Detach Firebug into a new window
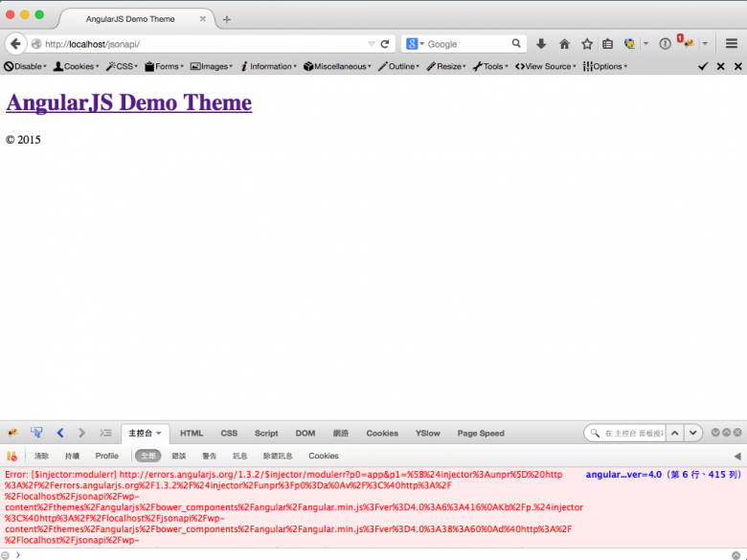Image resolution: width=747 pixels, height=560 pixels. (727, 433)
